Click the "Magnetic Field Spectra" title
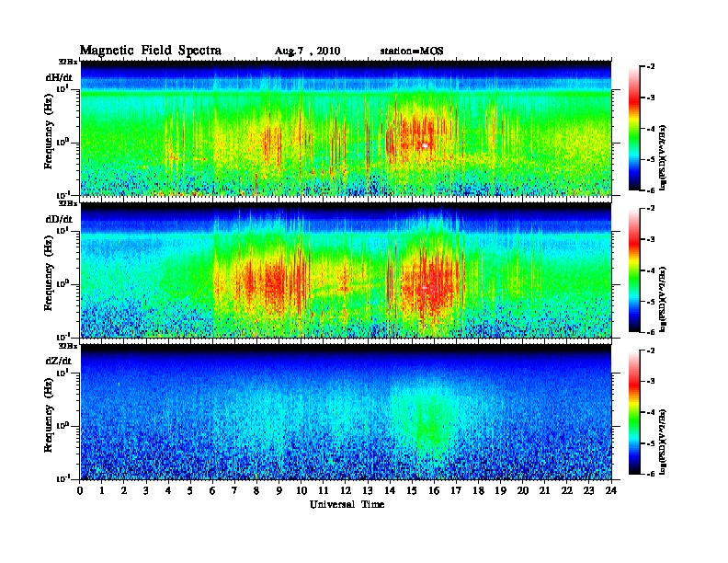The image size is (728, 563). [x=151, y=51]
